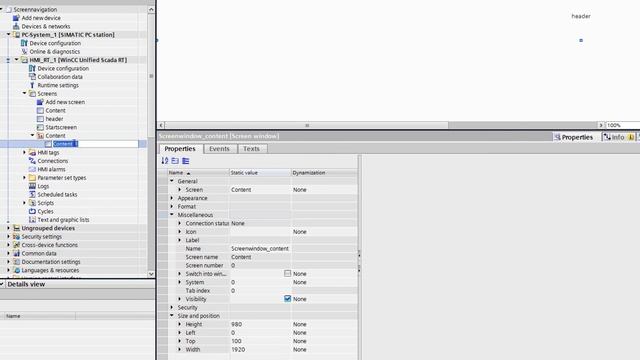Select the header screen icon
The width and height of the screenshot is (640, 360).
[x=40, y=119]
